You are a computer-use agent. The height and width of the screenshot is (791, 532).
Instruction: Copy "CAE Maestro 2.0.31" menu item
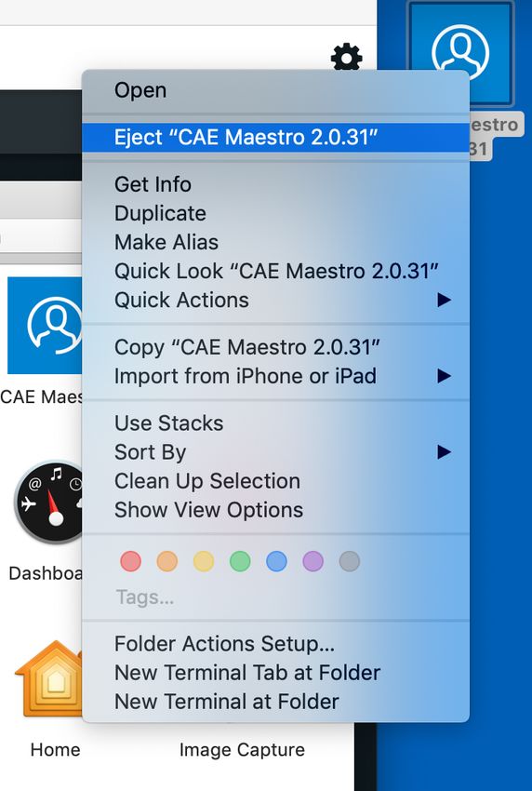tap(275, 347)
